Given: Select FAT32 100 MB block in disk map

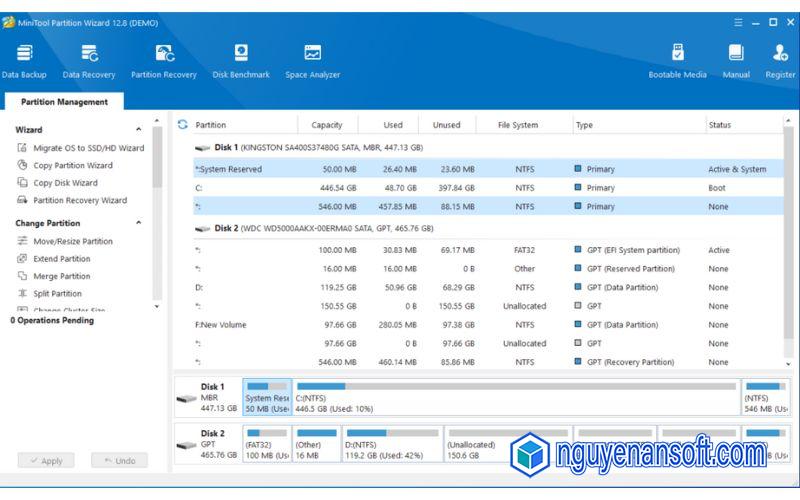Looking at the screenshot, I should (267, 444).
